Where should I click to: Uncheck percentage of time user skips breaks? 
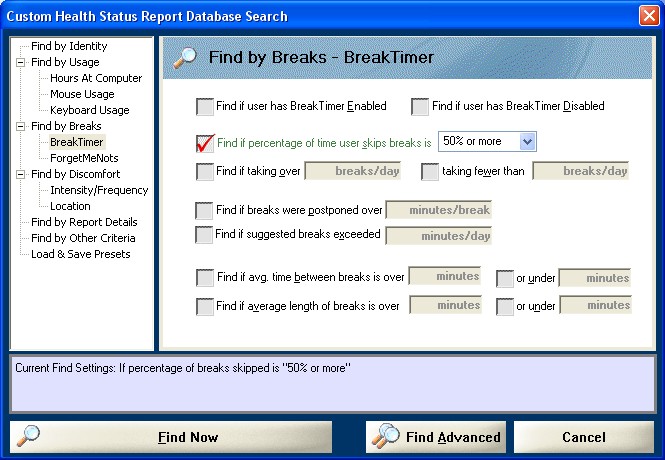click(205, 143)
